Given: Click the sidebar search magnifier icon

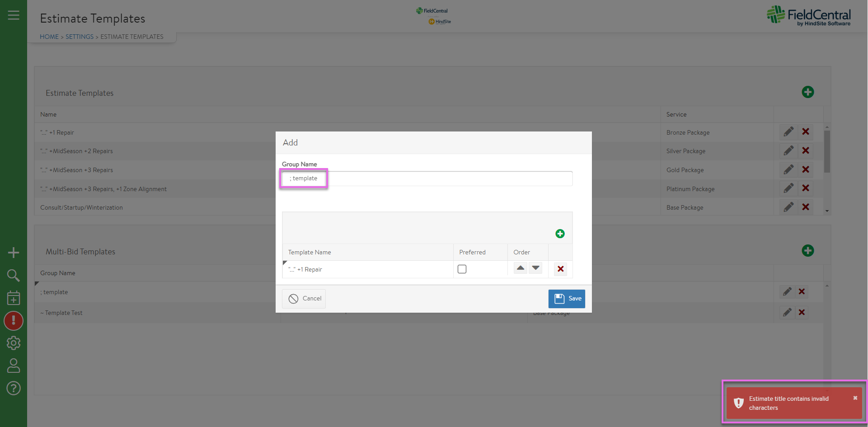Looking at the screenshot, I should pyautogui.click(x=14, y=275).
